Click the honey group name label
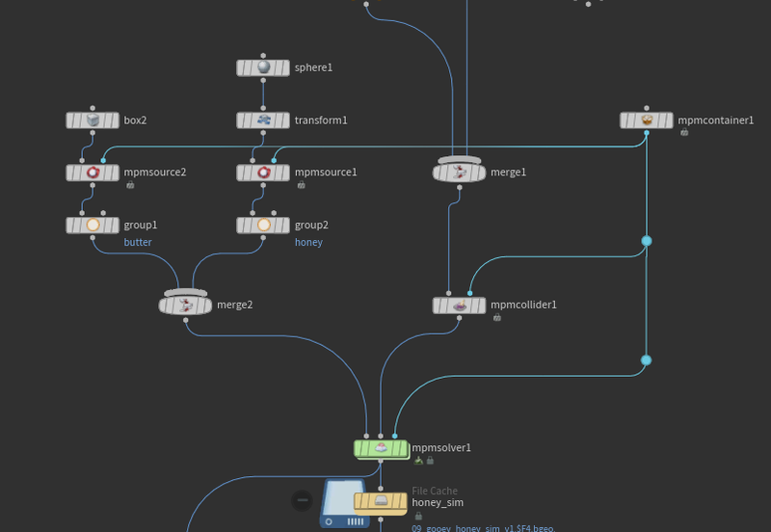Image resolution: width=771 pixels, height=532 pixels. click(x=308, y=243)
